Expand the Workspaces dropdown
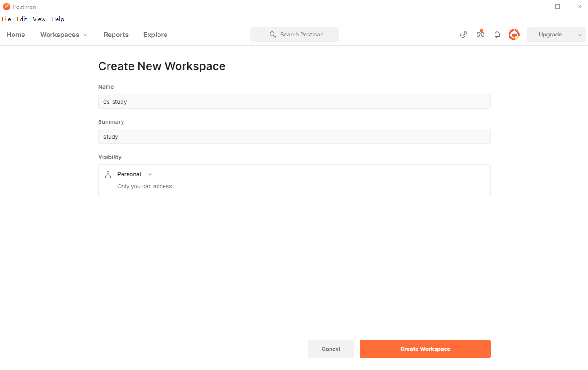 click(64, 35)
